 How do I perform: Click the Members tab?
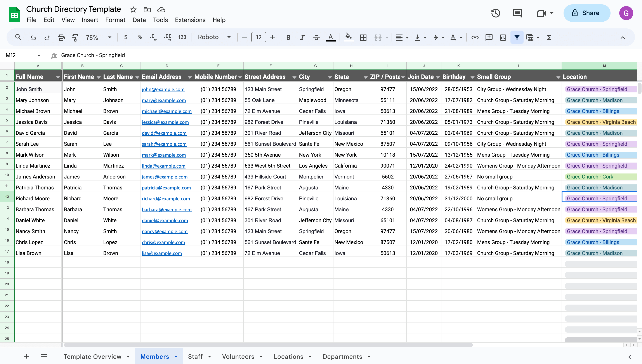(155, 357)
